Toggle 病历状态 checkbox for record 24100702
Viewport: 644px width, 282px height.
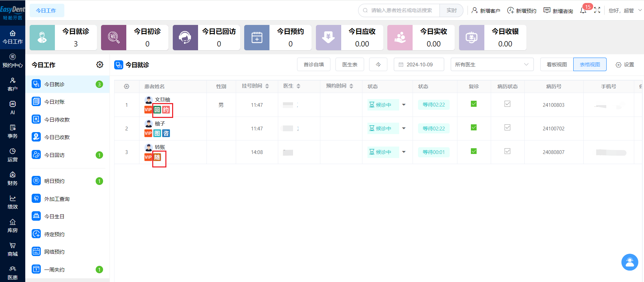click(507, 127)
